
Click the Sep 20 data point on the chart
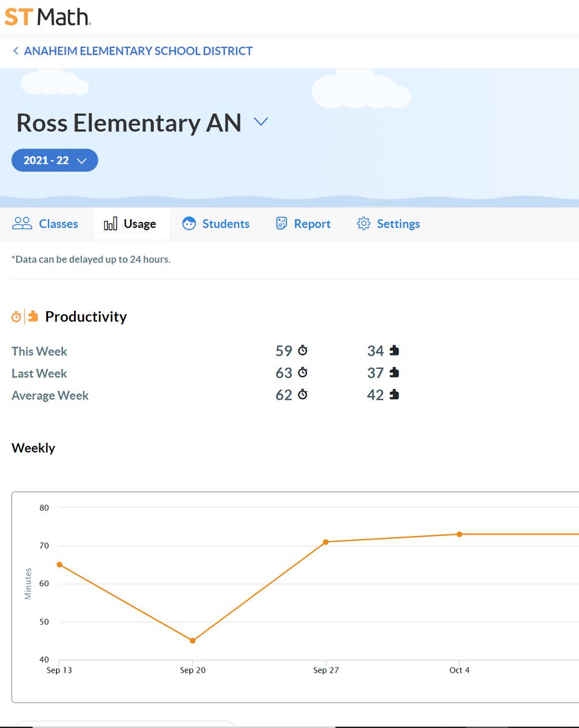(x=192, y=640)
